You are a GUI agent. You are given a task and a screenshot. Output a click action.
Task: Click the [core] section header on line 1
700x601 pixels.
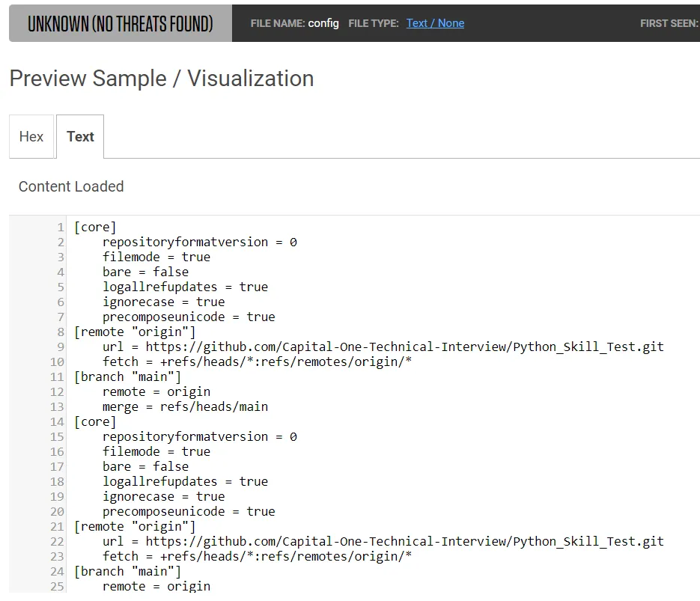point(95,227)
